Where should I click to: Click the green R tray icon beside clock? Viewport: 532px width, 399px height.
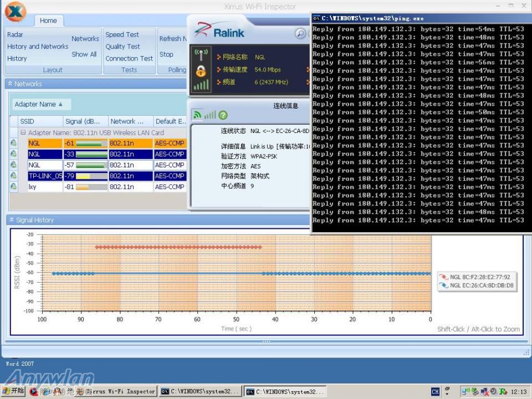(503, 392)
